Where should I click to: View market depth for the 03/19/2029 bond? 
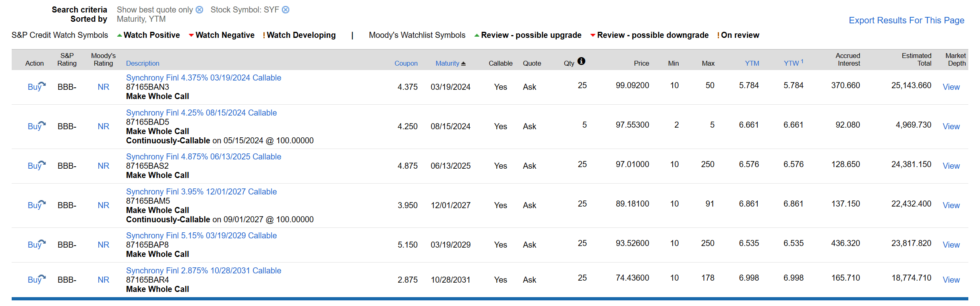tap(951, 245)
